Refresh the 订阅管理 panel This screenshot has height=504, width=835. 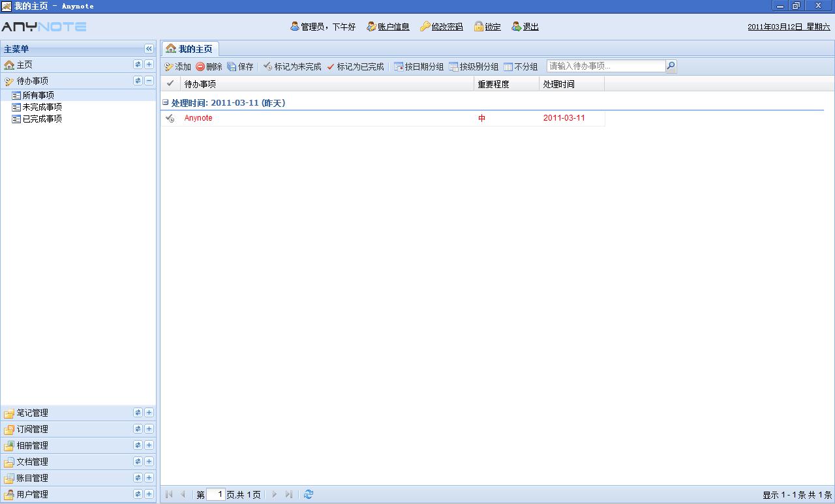(x=138, y=428)
